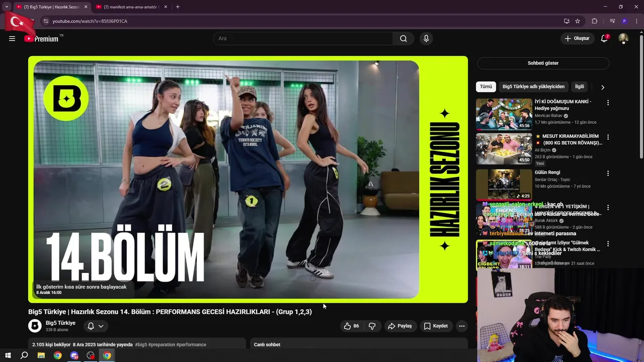Click the 2.105 kişi bekliyor text
The width and height of the screenshot is (644, 362).
click(51, 345)
